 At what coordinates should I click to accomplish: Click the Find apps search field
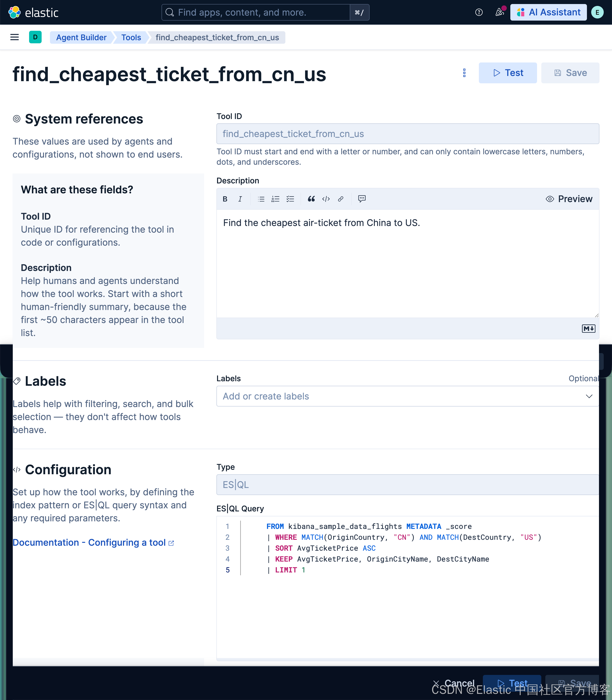pos(256,12)
